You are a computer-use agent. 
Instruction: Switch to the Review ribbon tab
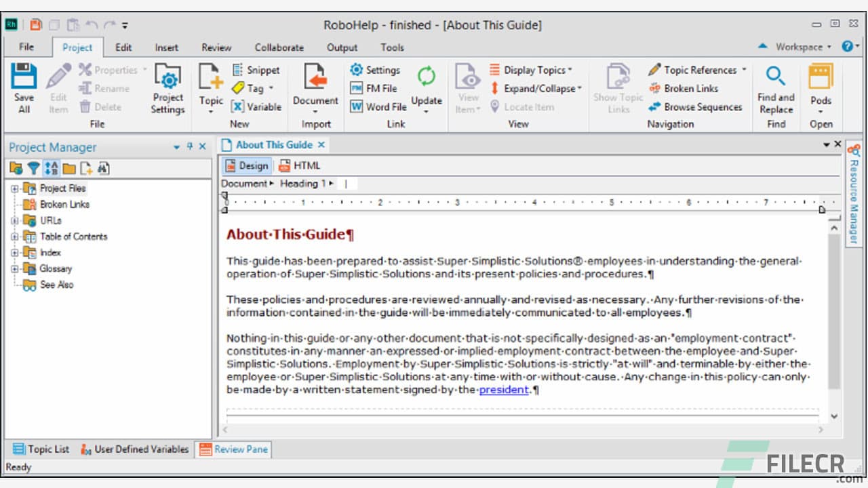tap(216, 47)
